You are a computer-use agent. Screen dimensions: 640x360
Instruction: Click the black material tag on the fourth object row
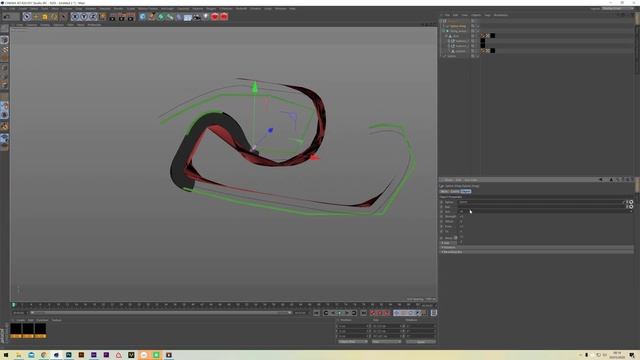pyautogui.click(x=493, y=36)
